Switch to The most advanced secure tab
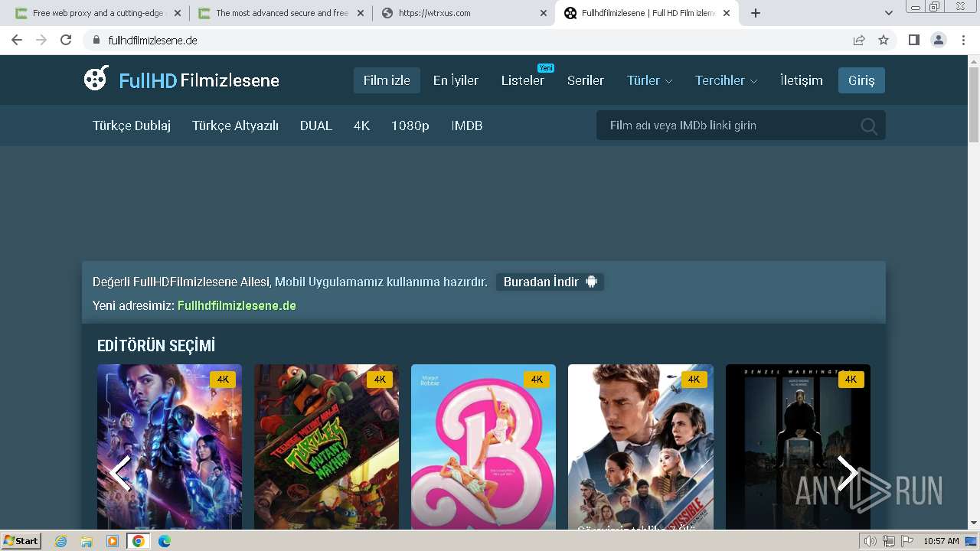This screenshot has width=980, height=551. click(280, 13)
